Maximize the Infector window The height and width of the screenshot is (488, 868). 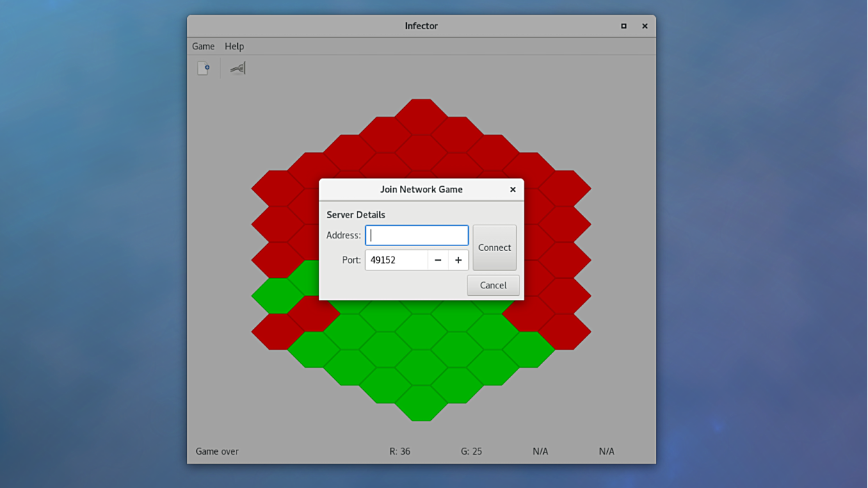click(x=624, y=26)
